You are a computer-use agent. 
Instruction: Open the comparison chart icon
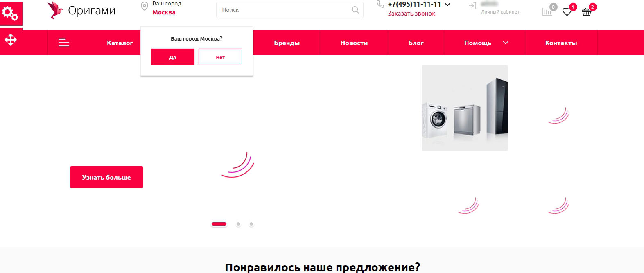point(547,12)
